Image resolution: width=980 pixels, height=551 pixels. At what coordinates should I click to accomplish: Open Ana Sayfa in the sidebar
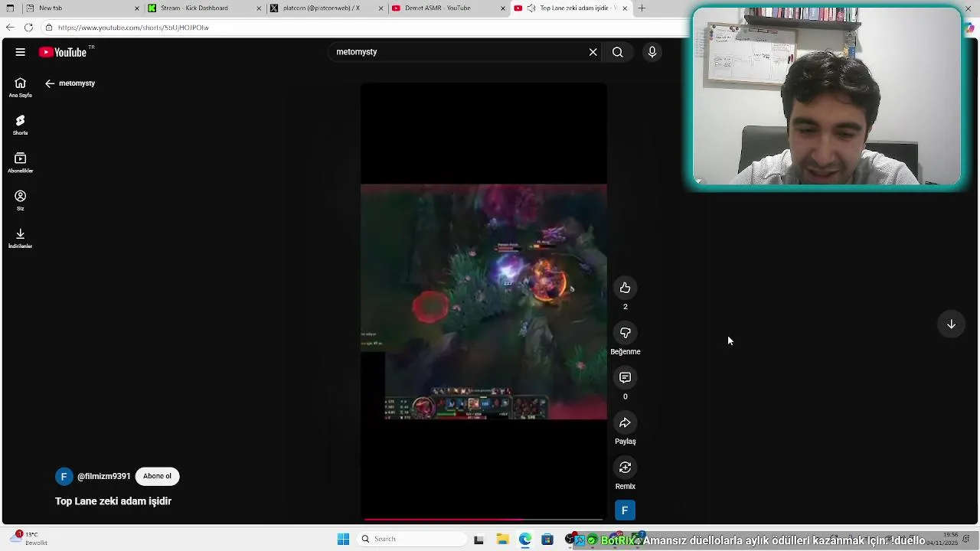21,88
